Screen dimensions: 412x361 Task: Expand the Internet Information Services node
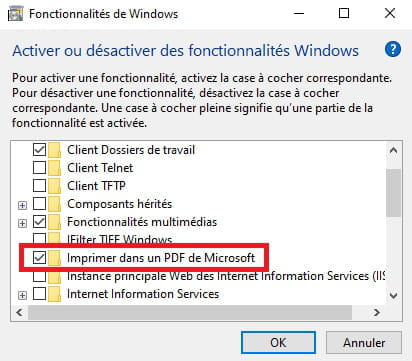(22, 295)
